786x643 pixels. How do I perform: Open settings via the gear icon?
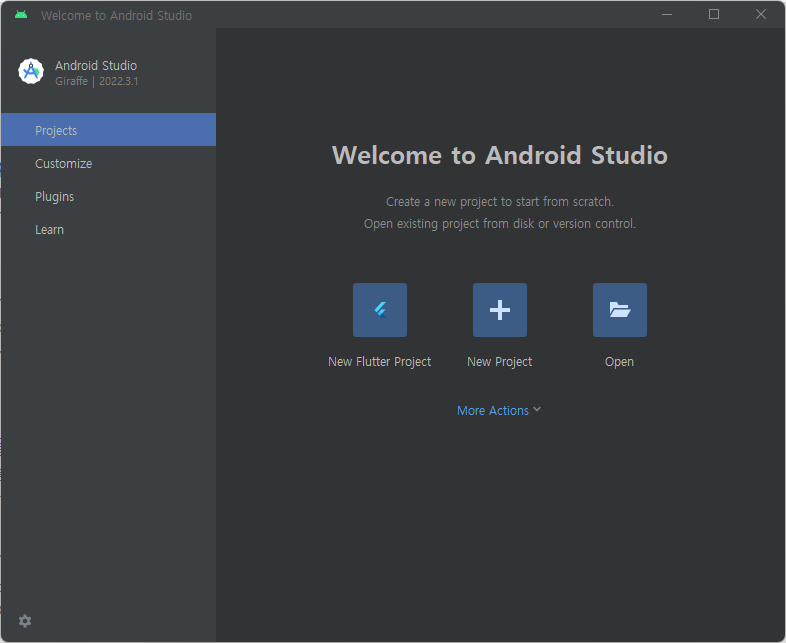point(25,621)
